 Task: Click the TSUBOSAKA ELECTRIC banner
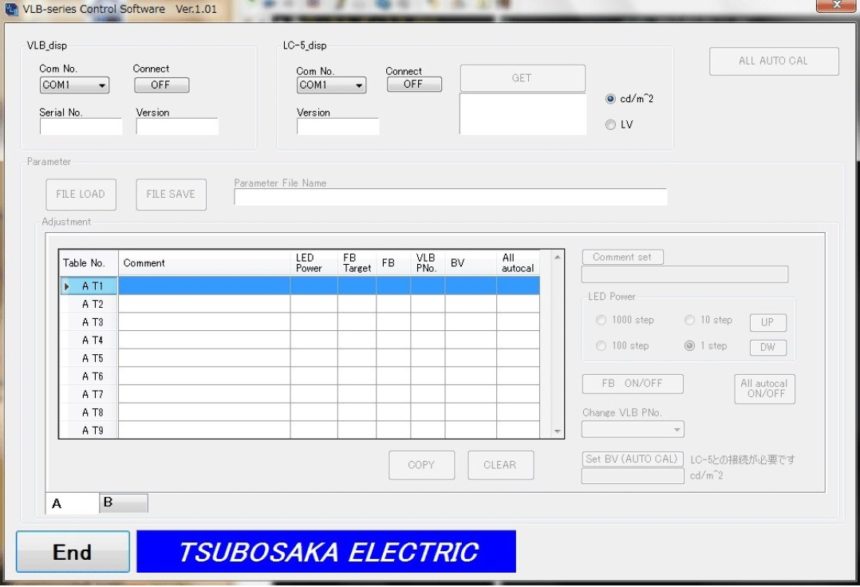[326, 552]
